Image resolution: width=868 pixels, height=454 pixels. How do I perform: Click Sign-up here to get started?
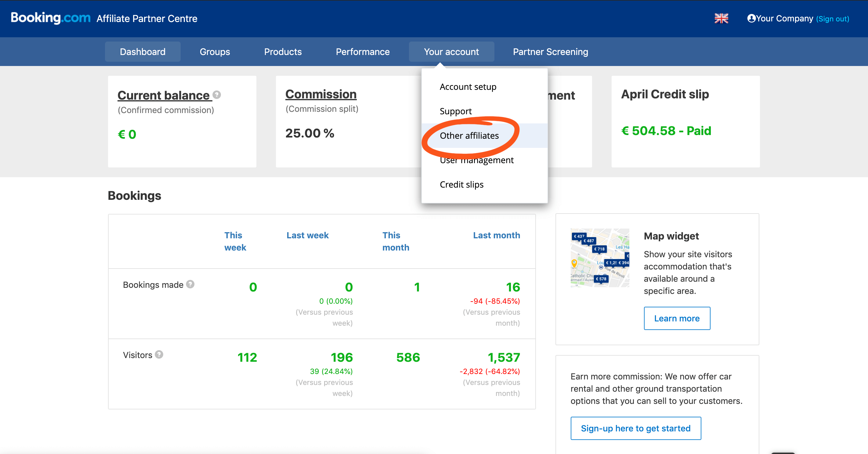click(x=635, y=428)
